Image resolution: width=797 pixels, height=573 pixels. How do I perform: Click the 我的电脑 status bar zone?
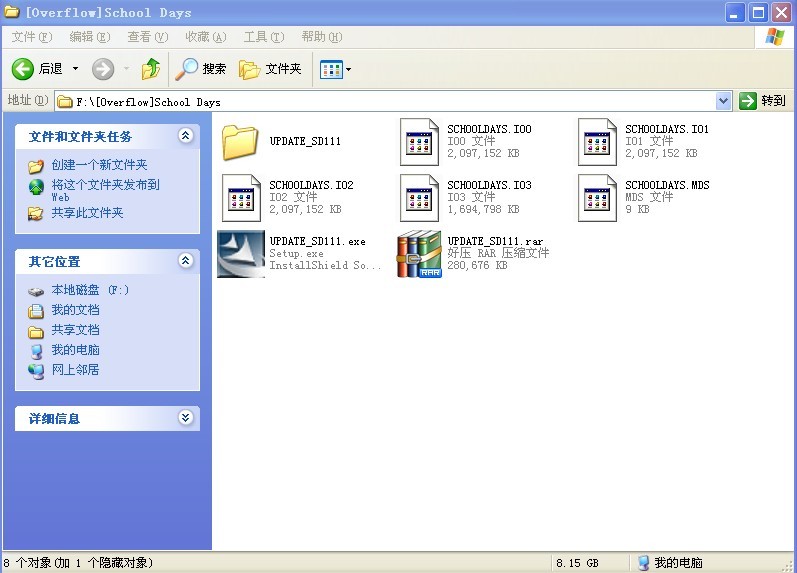[671, 563]
